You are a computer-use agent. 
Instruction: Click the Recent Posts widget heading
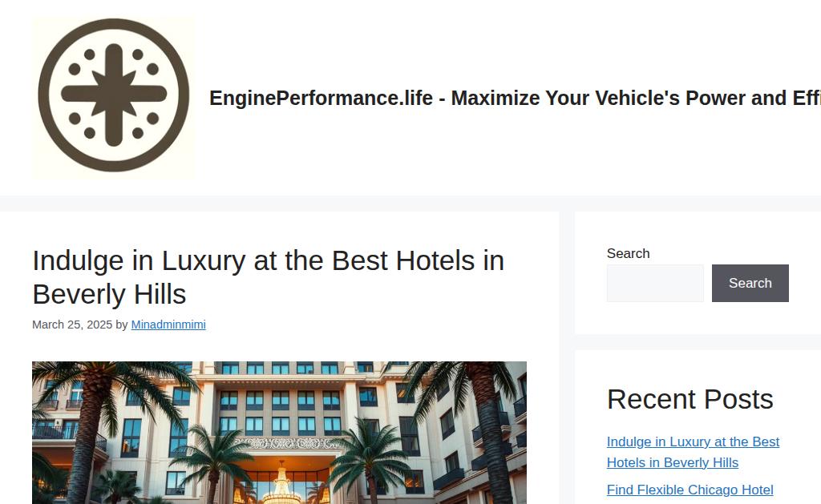point(690,399)
